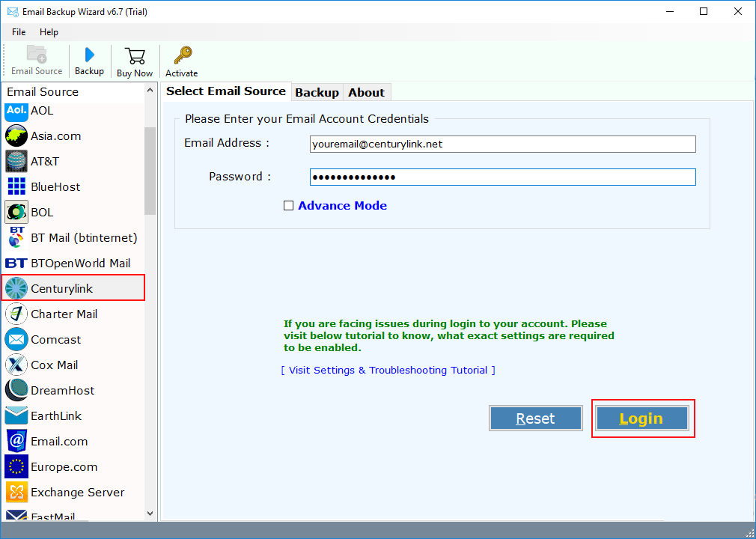
Task: Select Comcast text row
Action: [56, 339]
